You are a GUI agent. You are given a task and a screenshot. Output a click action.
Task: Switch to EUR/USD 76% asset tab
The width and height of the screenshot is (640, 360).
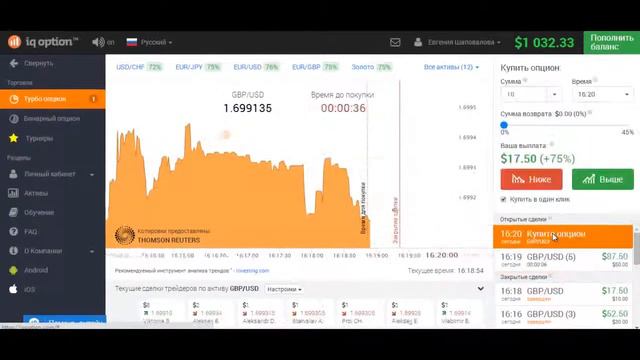[256, 67]
